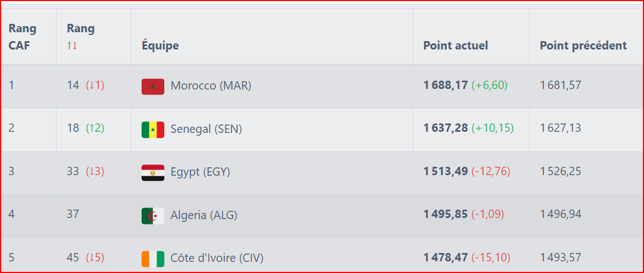The width and height of the screenshot is (644, 273).
Task: Open the Senegal (SEN) team link
Action: (x=206, y=129)
